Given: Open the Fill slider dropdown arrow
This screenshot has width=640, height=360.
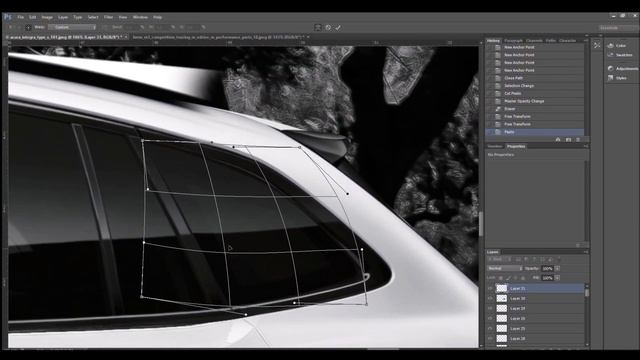Looking at the screenshot, I should (x=557, y=278).
